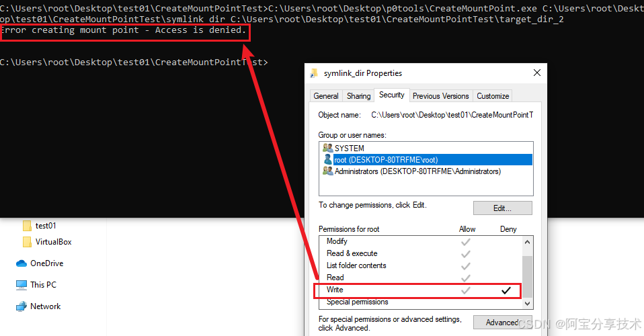
Task: Click the folder icon in Properties title bar
Action: coord(314,73)
